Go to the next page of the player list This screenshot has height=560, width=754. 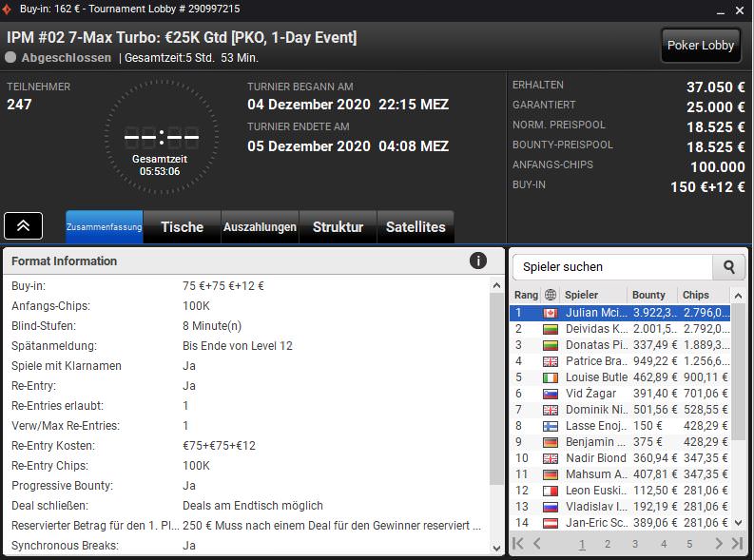coord(716,544)
